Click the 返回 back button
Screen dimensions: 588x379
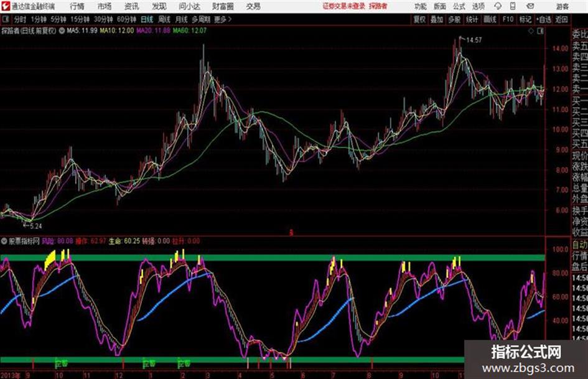561,19
